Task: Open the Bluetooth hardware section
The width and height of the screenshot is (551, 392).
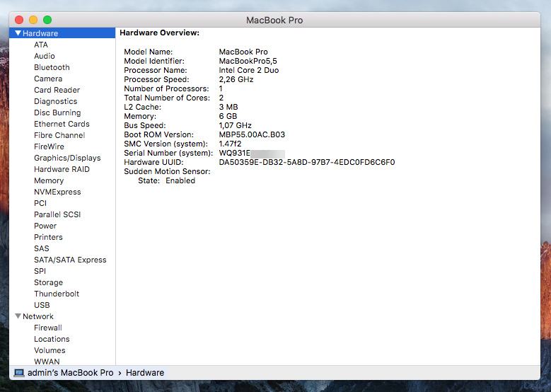Action: (52, 67)
